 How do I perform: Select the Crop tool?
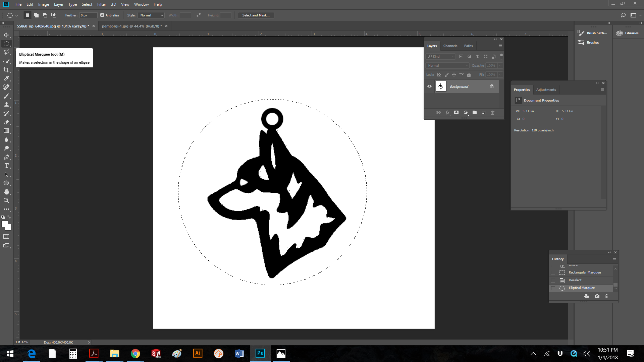(6, 70)
